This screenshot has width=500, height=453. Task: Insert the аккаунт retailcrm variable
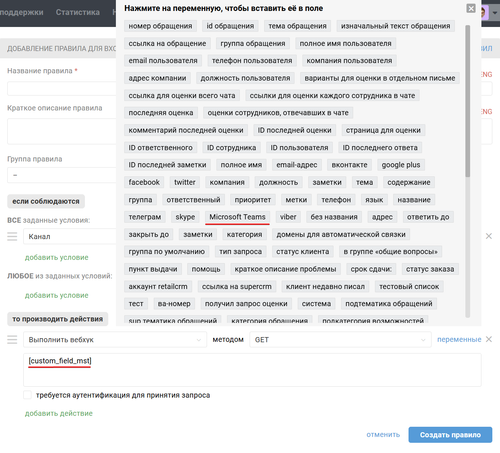pyautogui.click(x=158, y=286)
